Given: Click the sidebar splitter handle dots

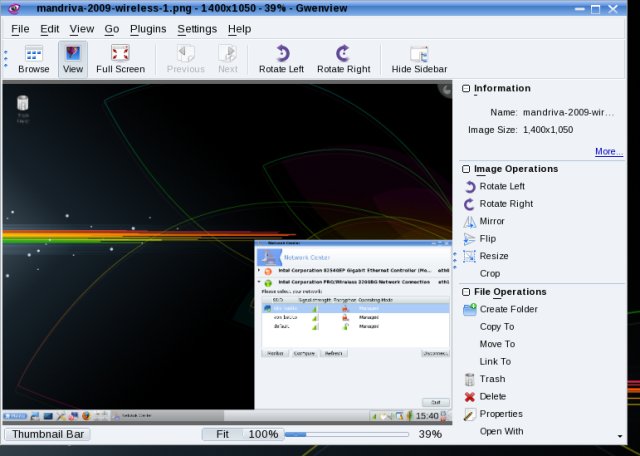Looking at the screenshot, I should 455,261.
